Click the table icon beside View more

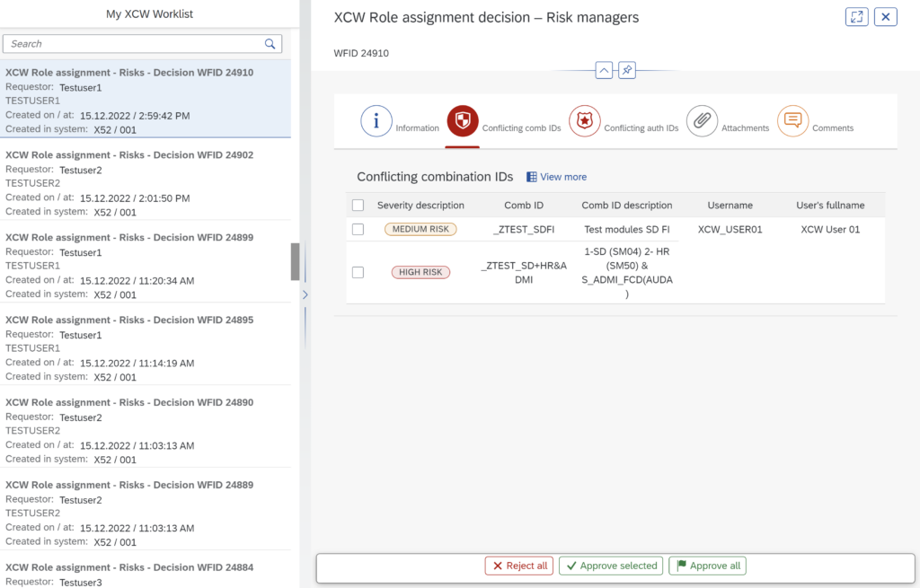tap(532, 177)
